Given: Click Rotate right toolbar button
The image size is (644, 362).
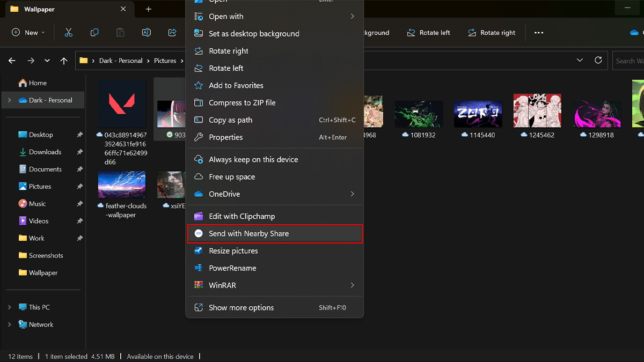Looking at the screenshot, I should (x=491, y=33).
